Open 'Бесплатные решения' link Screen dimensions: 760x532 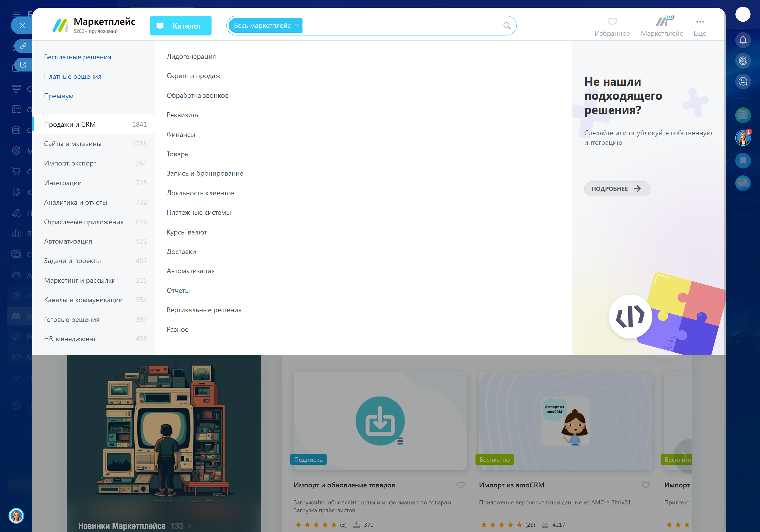(77, 57)
